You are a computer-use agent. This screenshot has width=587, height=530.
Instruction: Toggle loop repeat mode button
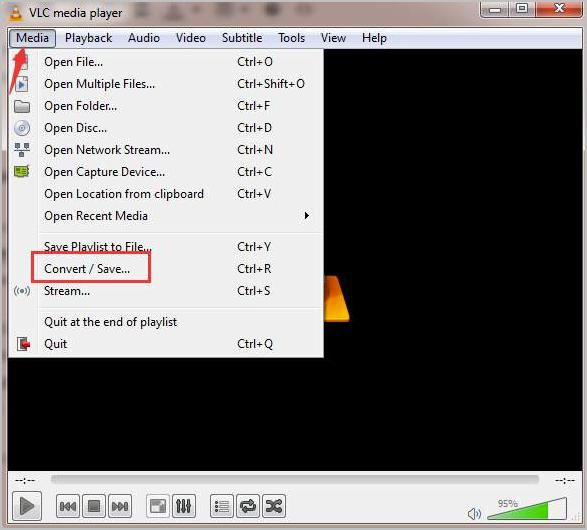click(248, 506)
